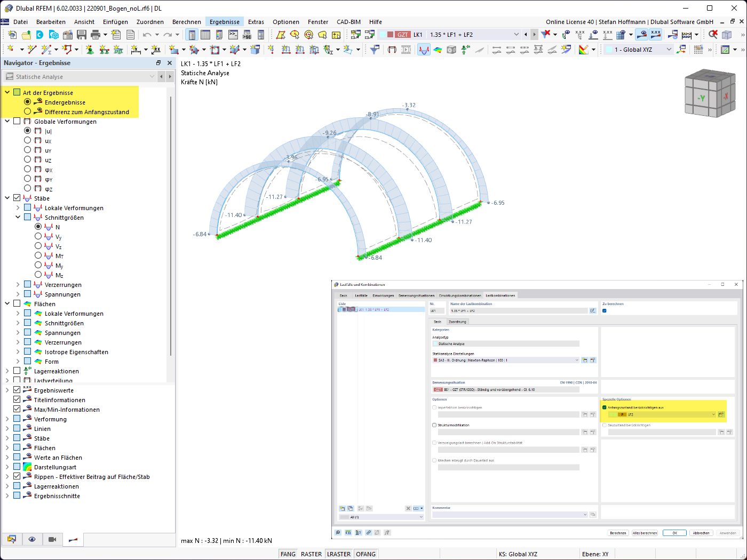Click the red magnifier cancel-search icon
Image resolution: width=747 pixels, height=560 pixels.
pyautogui.click(x=713, y=35)
